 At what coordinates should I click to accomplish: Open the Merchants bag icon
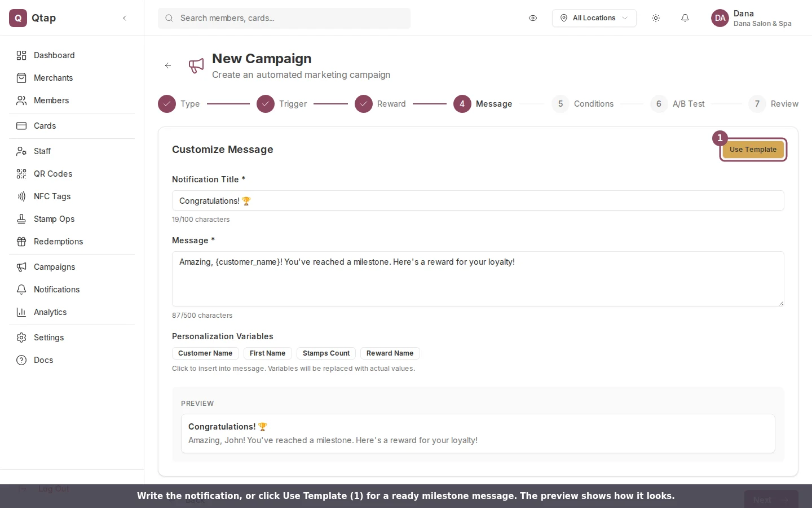[x=21, y=78]
